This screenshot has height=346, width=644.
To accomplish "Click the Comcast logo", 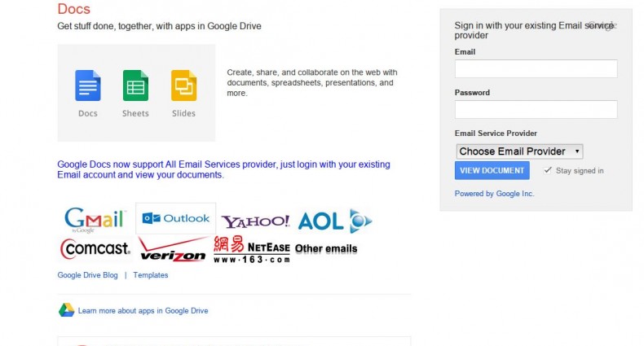I will pos(95,247).
